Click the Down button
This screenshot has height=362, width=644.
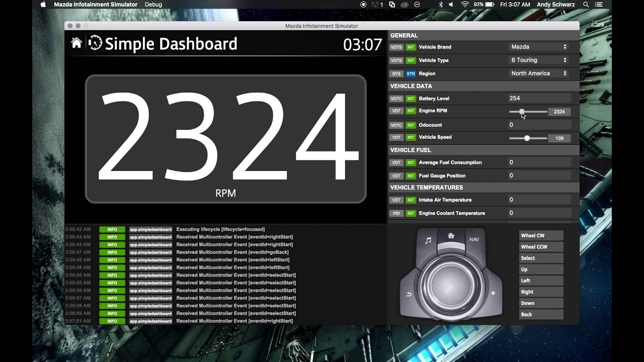541,303
